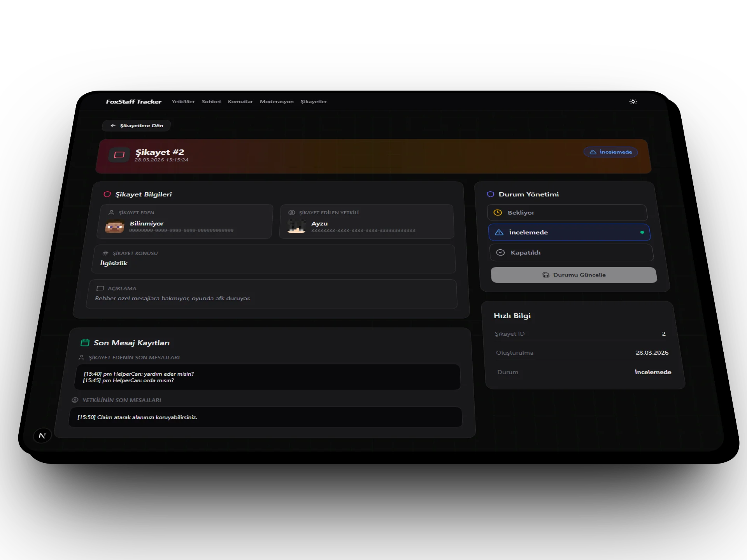This screenshot has height=560, width=747.
Task: Click the complaint subject İlgisizlik
Action: [x=114, y=263]
